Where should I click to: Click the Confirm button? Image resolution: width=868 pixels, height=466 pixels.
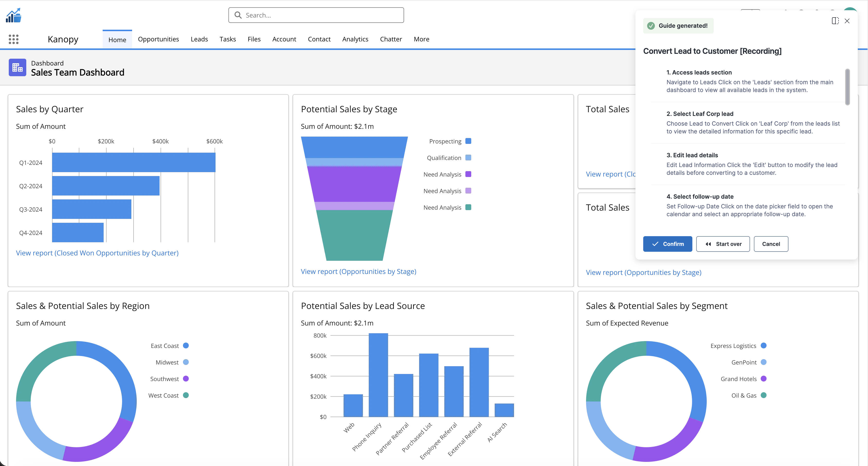pos(667,244)
